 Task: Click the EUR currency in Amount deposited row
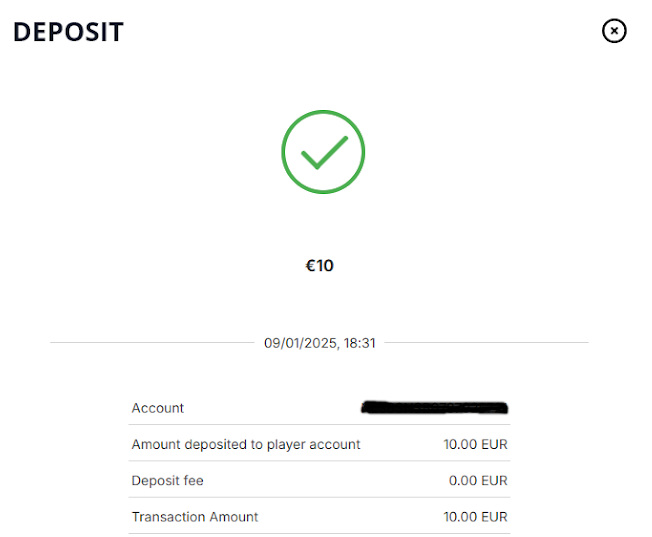(x=494, y=444)
